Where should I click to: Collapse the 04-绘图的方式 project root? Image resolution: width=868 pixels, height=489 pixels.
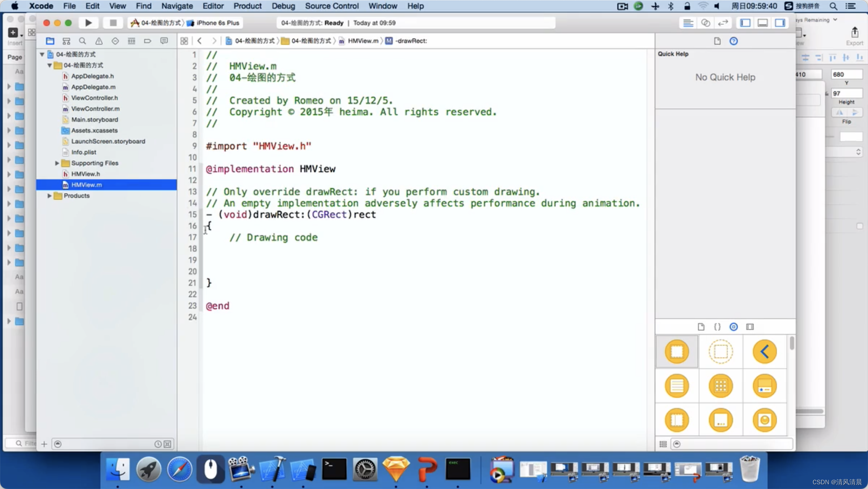pos(42,54)
